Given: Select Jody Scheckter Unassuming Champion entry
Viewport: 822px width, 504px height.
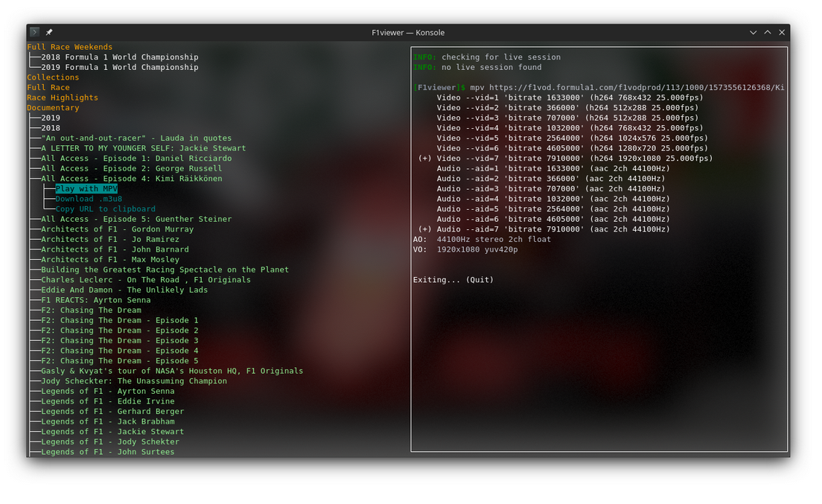Looking at the screenshot, I should 134,381.
